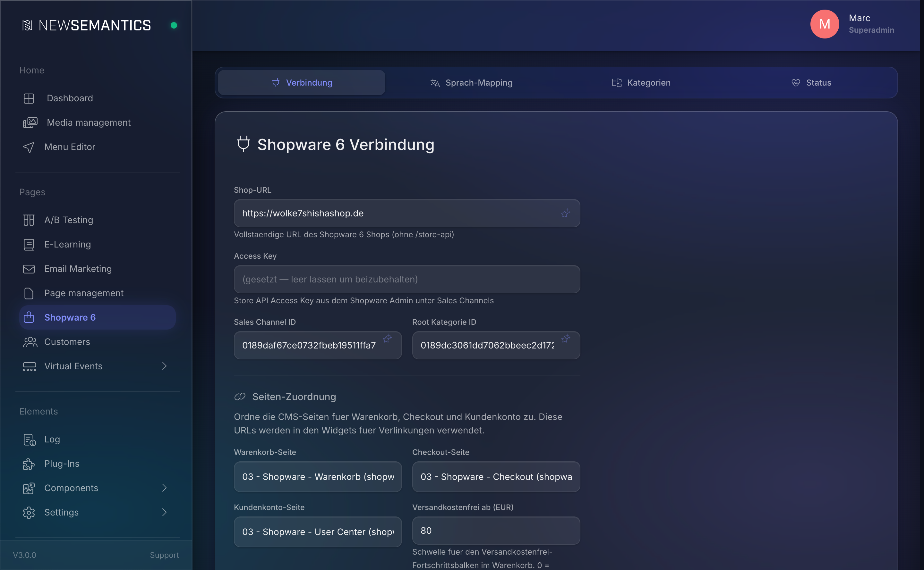Switch to the Verbindung tab

302,83
